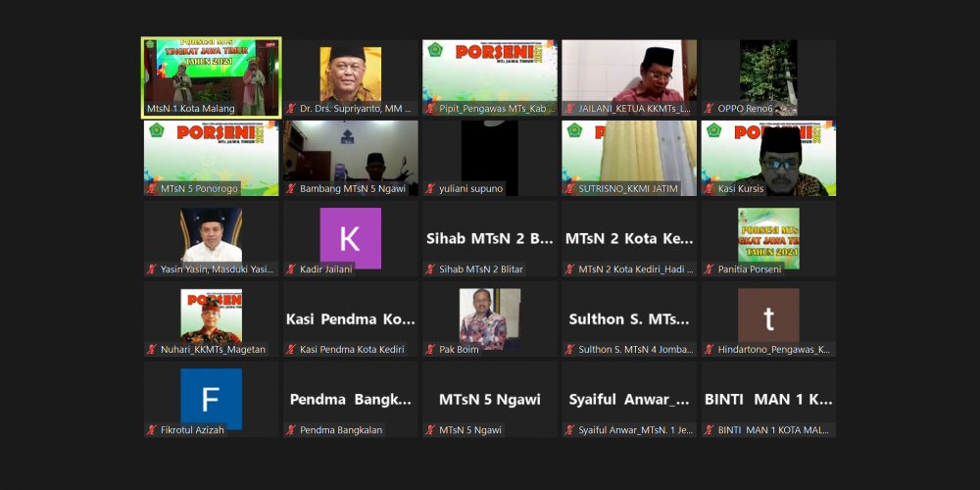Select the yuliani supuno video tile
Viewport: 980px width, 490px height.
point(490,158)
